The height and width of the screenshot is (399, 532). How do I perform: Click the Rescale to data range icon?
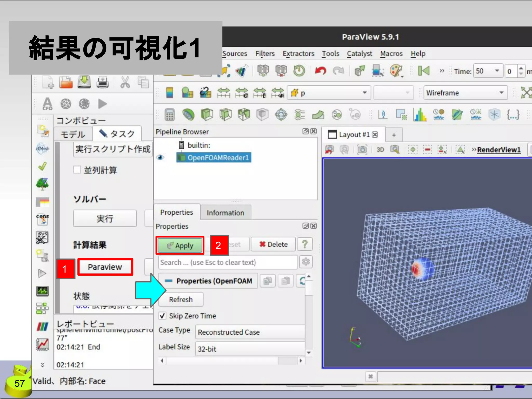point(224,93)
